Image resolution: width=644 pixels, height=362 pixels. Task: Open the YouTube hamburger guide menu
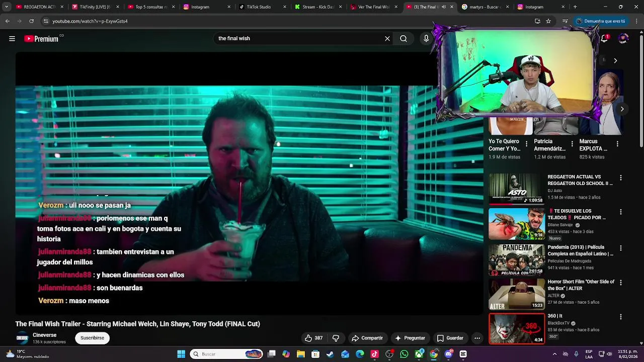(12, 39)
